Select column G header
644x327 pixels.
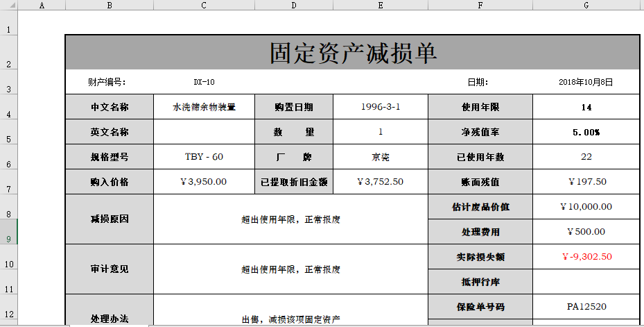pyautogui.click(x=586, y=6)
